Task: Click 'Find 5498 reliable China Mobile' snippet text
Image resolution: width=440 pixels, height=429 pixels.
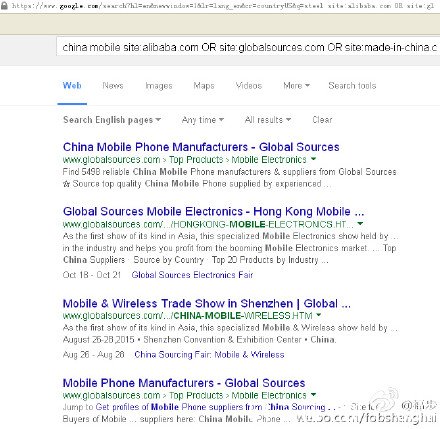Action: click(125, 172)
